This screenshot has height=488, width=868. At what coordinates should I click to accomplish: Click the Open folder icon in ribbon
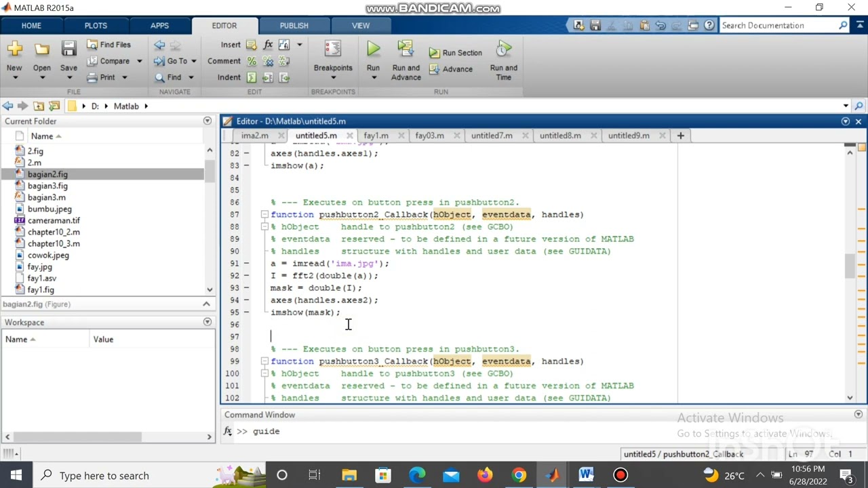pyautogui.click(x=42, y=49)
